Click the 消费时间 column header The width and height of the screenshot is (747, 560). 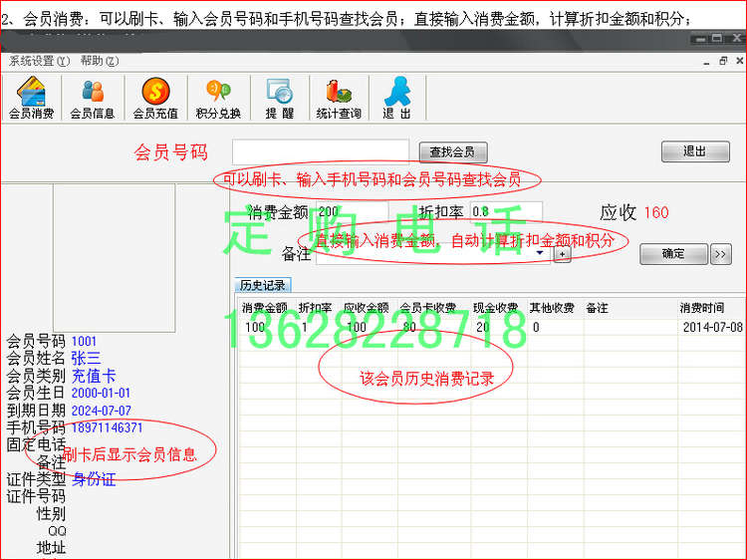702,308
